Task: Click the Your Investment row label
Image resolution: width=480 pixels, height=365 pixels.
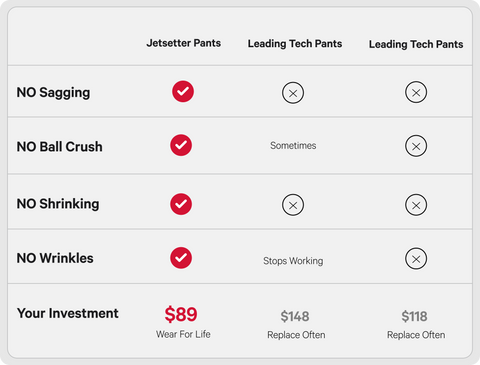Action: [x=68, y=313]
